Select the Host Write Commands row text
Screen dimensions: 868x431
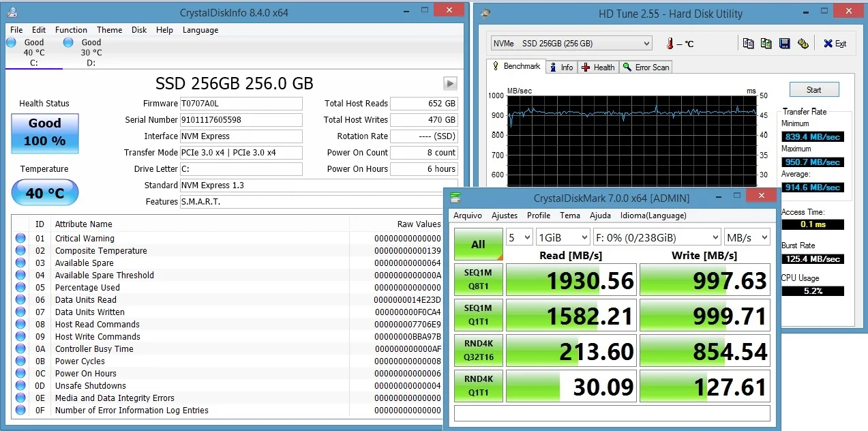[x=98, y=337]
